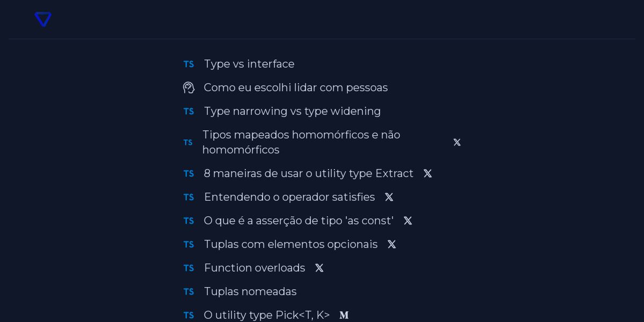Open 8 maneiras de usar Extract article
The height and width of the screenshot is (322, 644).
pyautogui.click(x=309, y=173)
